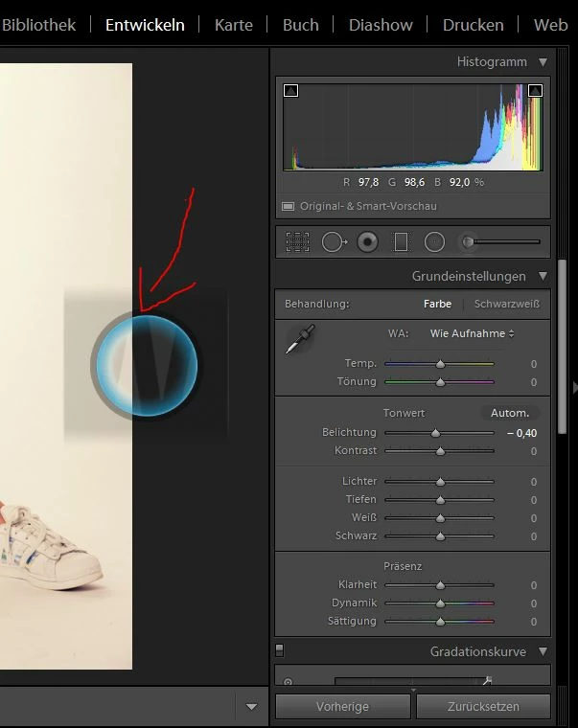
Task: Click the Belichtung slider handle
Action: pos(435,433)
